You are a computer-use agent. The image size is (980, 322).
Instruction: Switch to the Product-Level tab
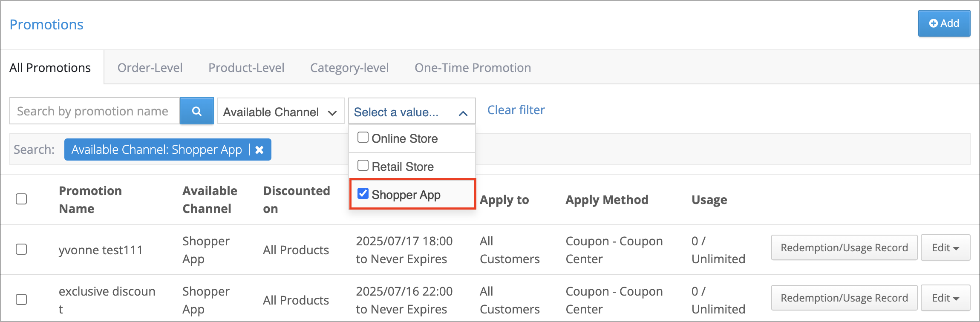[246, 68]
